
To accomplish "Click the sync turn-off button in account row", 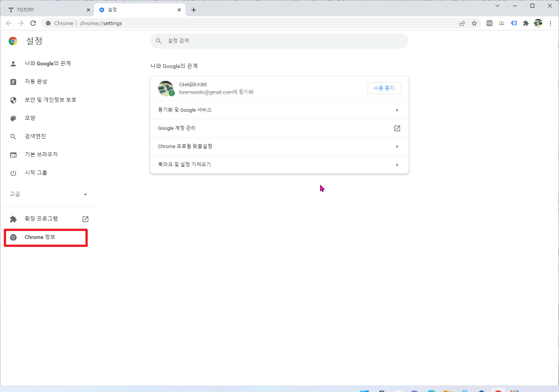I will pos(384,88).
